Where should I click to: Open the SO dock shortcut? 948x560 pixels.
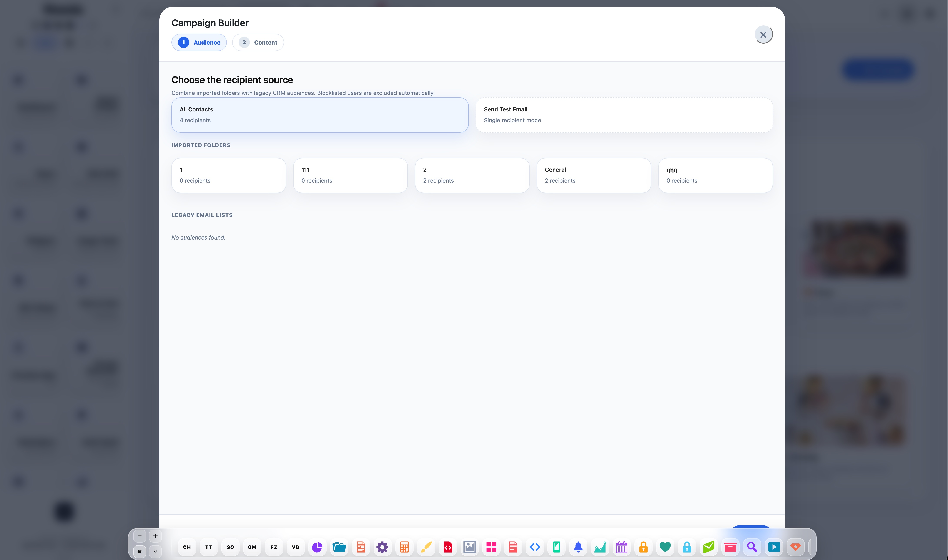point(230,547)
